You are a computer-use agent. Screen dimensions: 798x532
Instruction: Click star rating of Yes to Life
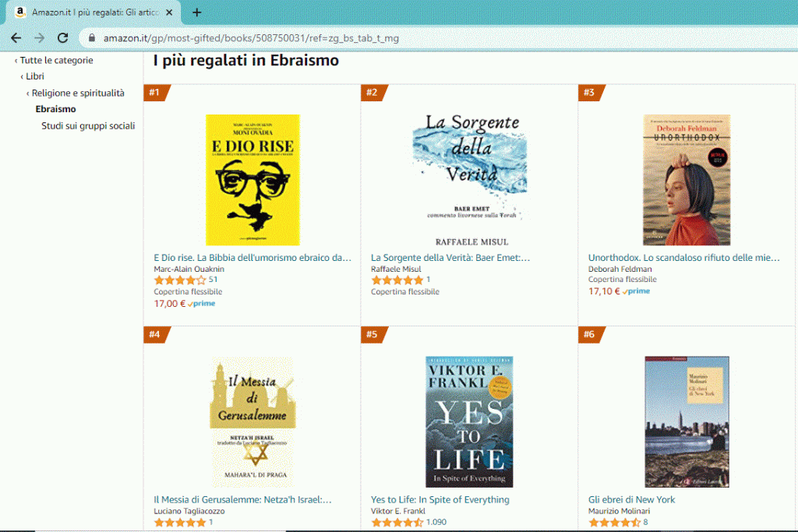click(x=397, y=522)
